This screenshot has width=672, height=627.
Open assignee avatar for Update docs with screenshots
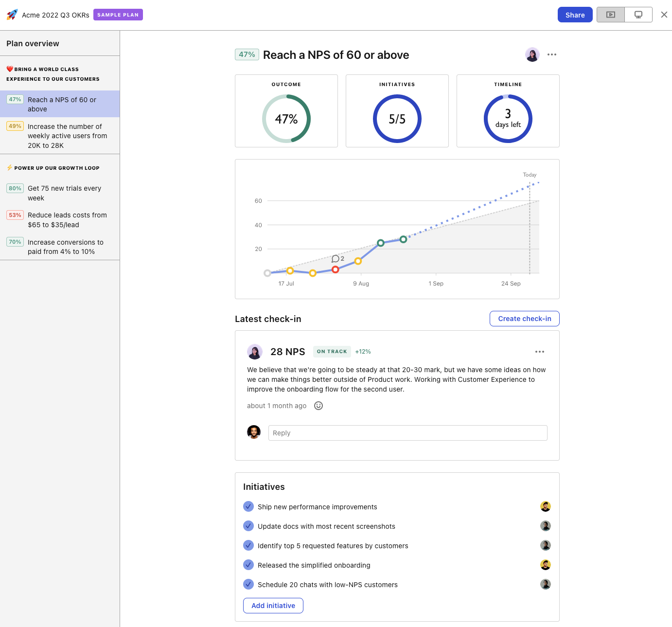(546, 526)
